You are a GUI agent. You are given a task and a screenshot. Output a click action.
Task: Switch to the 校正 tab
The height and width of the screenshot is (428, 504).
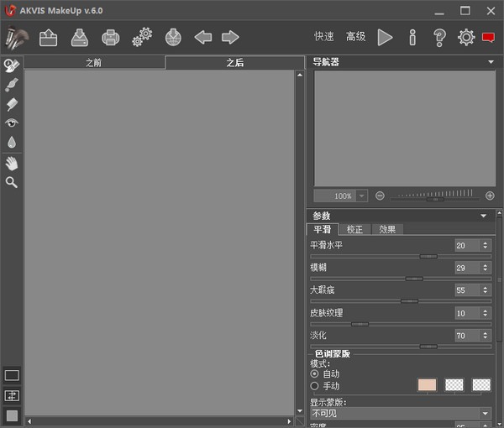pos(354,229)
